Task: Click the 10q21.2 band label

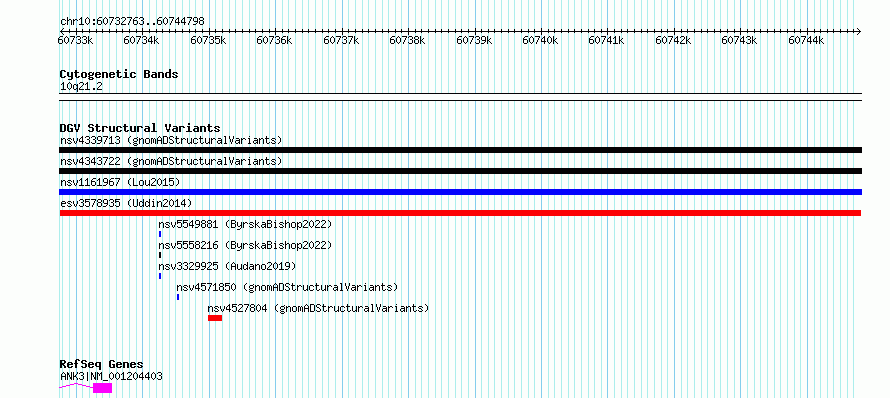Action: click(81, 87)
